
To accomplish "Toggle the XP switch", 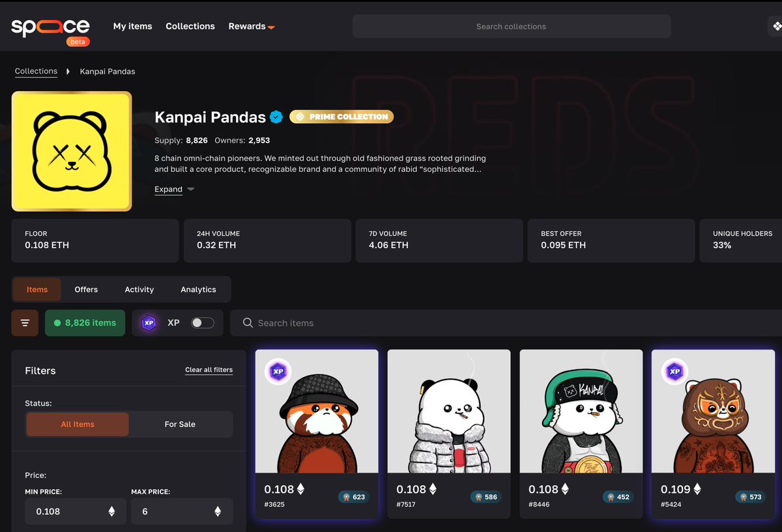I will 203,323.
